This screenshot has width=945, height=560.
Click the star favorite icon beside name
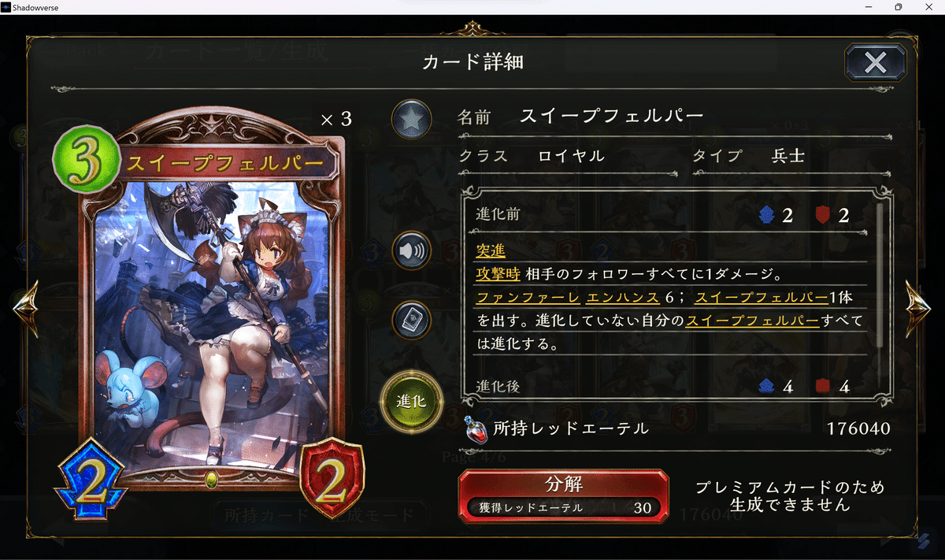tap(413, 120)
